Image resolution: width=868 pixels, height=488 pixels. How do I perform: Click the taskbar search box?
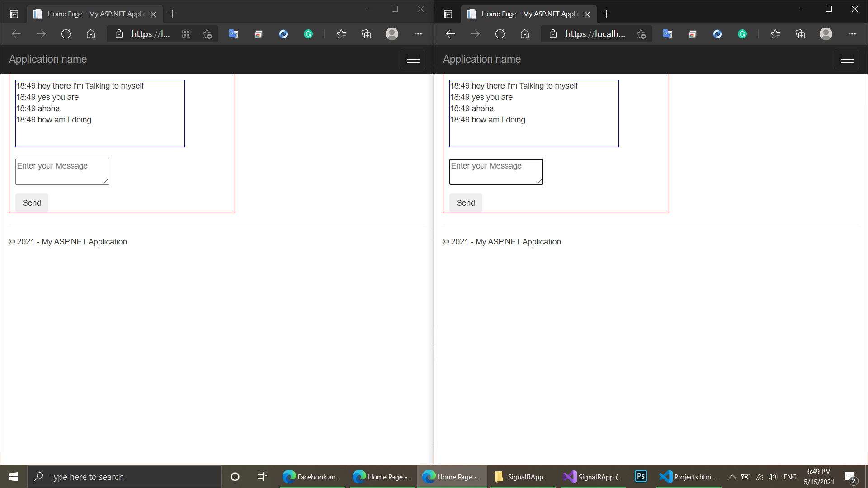pos(124,477)
